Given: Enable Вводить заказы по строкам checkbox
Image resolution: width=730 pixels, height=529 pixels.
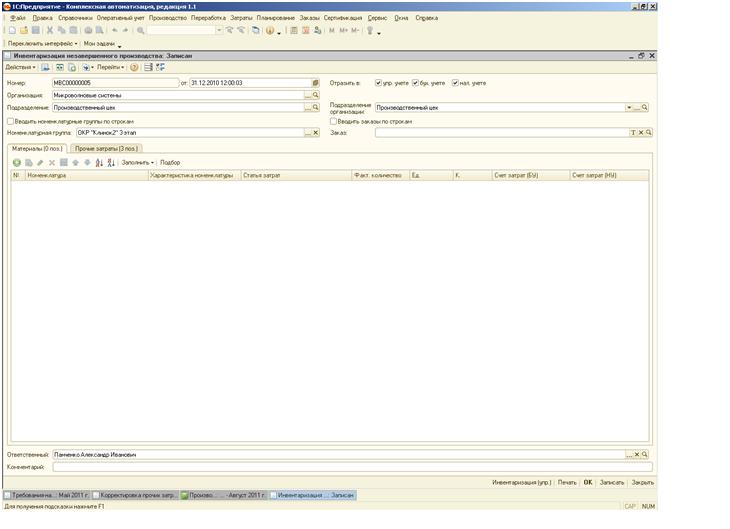Looking at the screenshot, I should point(333,121).
